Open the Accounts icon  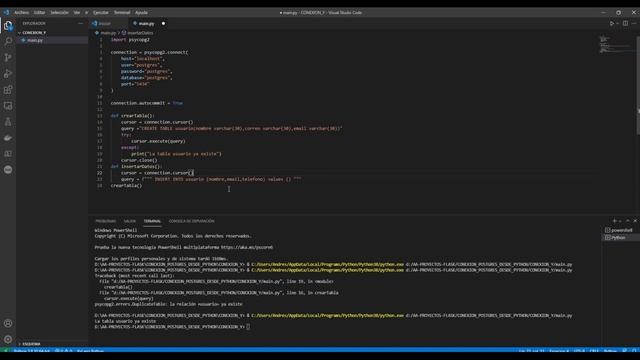(8, 323)
